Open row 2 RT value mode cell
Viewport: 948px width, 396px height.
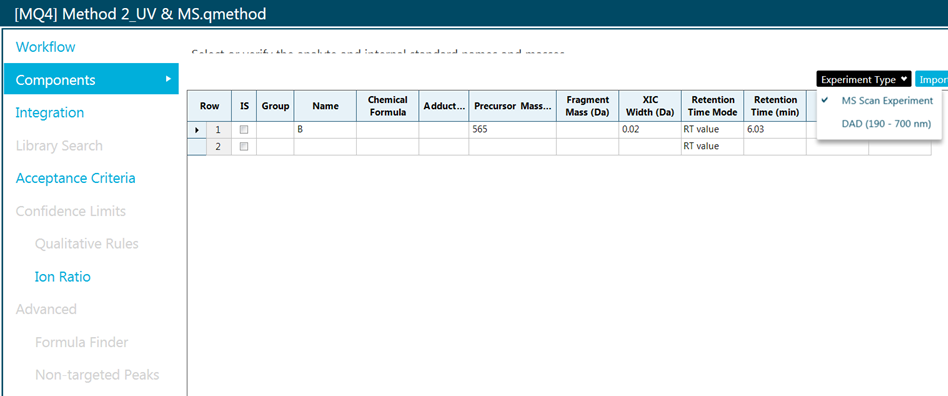712,146
